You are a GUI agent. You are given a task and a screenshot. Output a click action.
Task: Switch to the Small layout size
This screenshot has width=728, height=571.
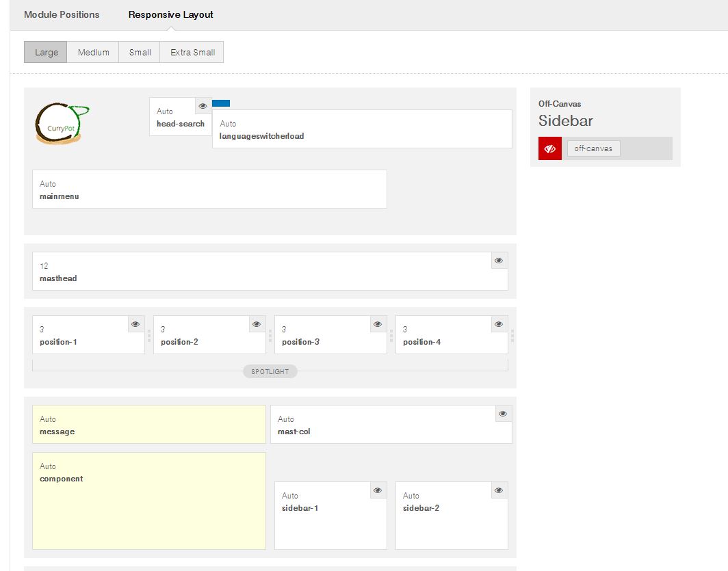140,53
